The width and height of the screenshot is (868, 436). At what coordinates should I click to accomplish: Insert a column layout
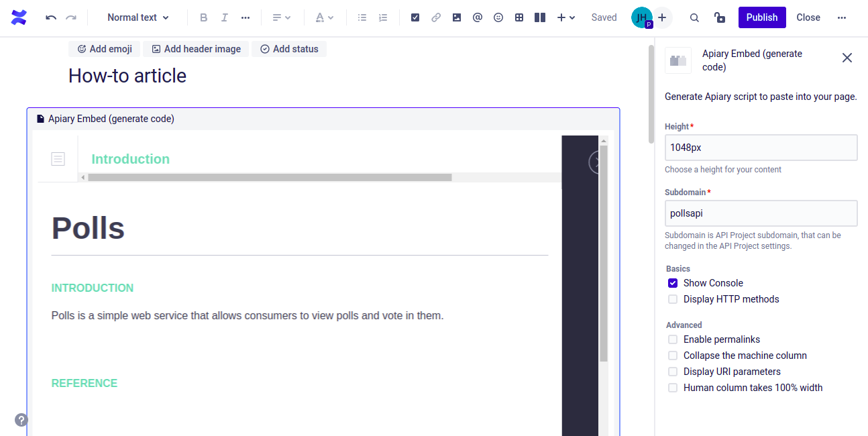[540, 18]
